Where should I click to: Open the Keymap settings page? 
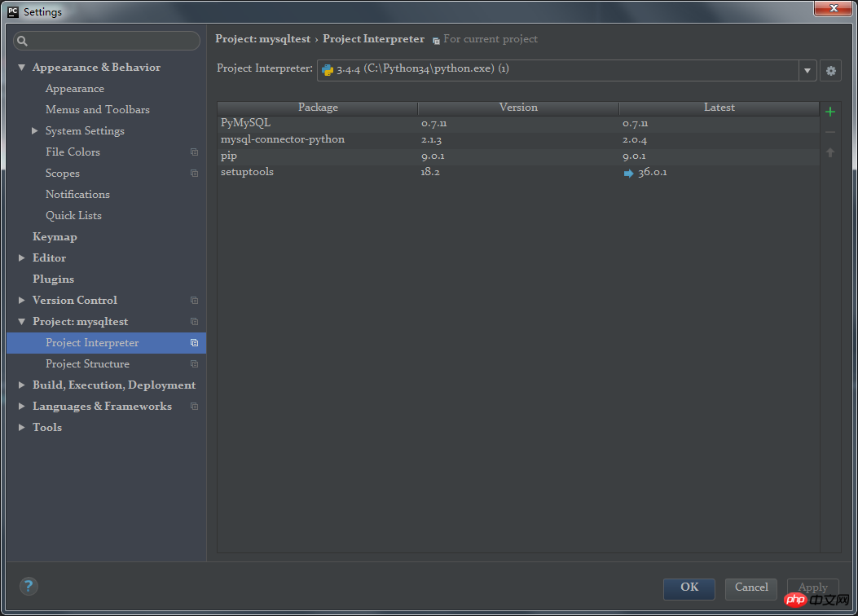55,237
